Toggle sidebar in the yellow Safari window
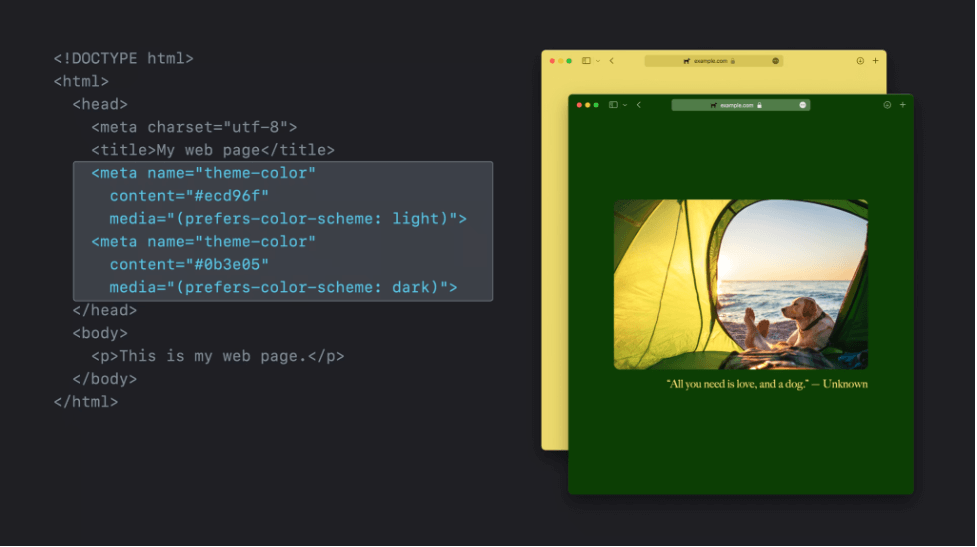 pos(586,61)
